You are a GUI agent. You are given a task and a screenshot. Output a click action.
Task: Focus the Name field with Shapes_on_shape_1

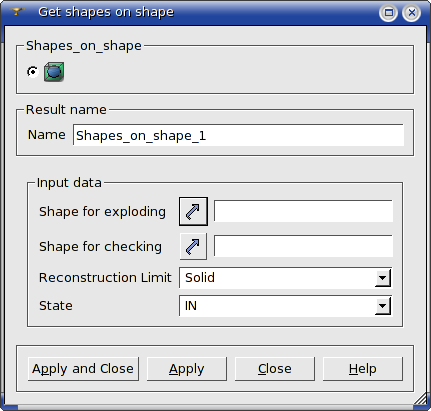point(238,135)
